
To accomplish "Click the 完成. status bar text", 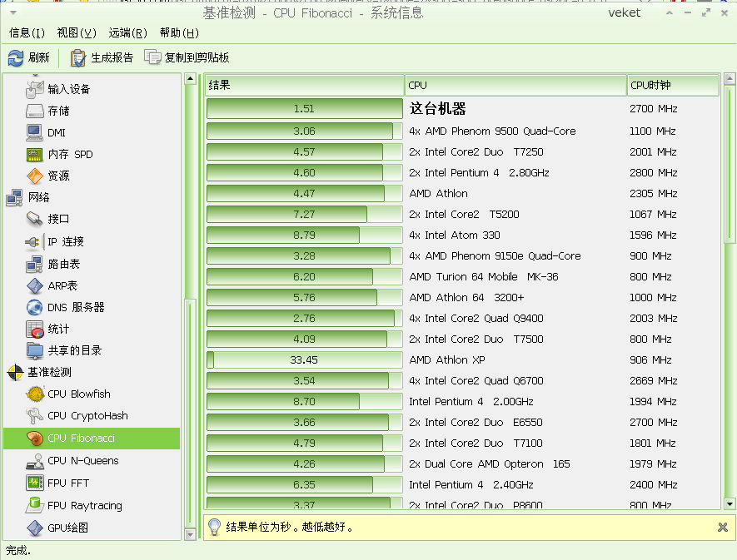I will 17,550.
